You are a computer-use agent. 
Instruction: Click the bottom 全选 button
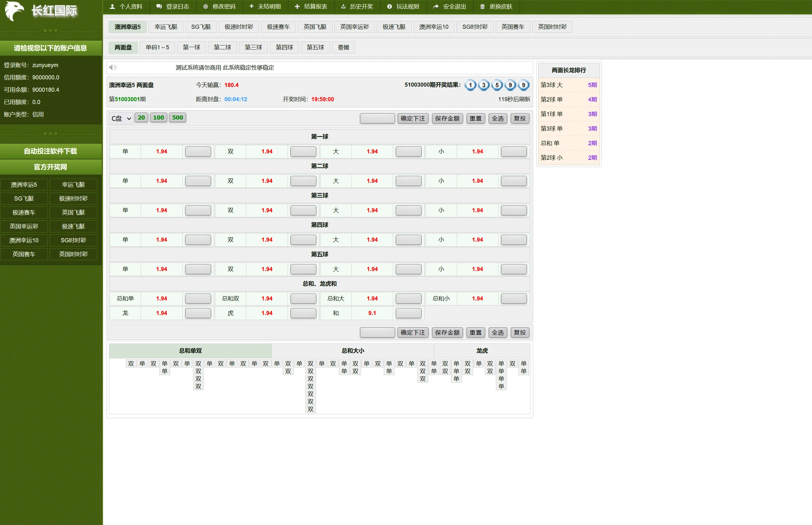point(497,332)
